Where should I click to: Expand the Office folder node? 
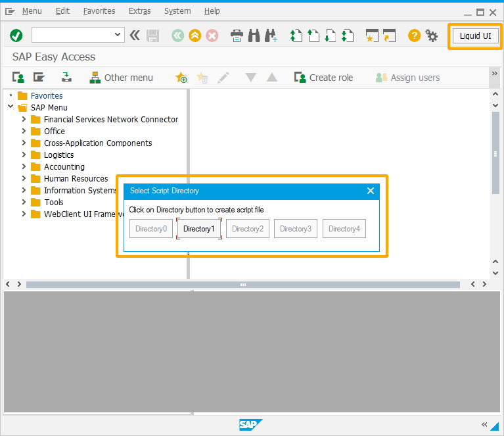(x=24, y=131)
